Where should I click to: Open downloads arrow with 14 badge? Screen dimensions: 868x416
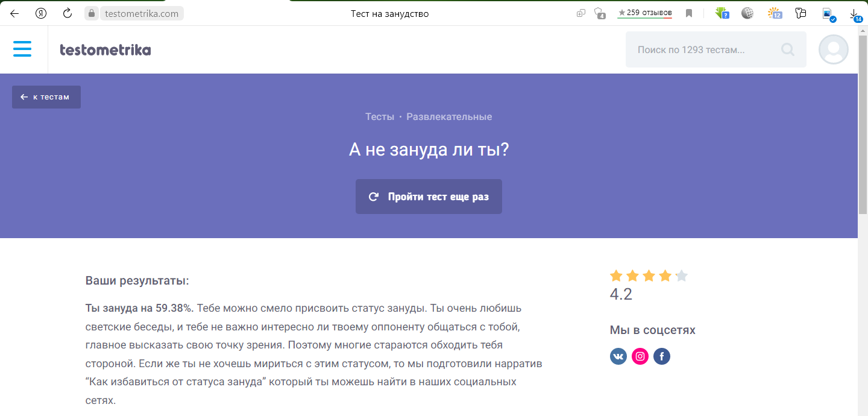[854, 14]
